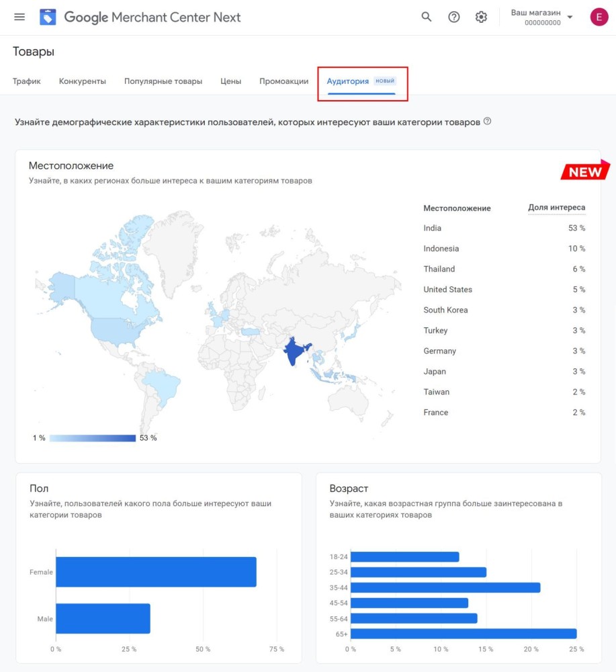Viewport: 616px width, 672px height.
Task: Select the South Korea row
Action: coord(504,310)
